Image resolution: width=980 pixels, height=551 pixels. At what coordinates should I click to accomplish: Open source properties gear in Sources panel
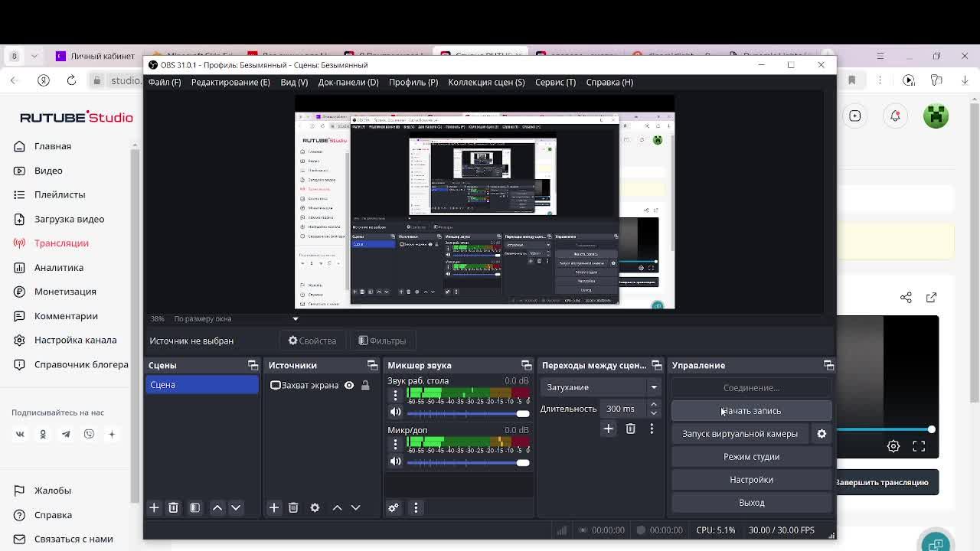click(x=315, y=507)
